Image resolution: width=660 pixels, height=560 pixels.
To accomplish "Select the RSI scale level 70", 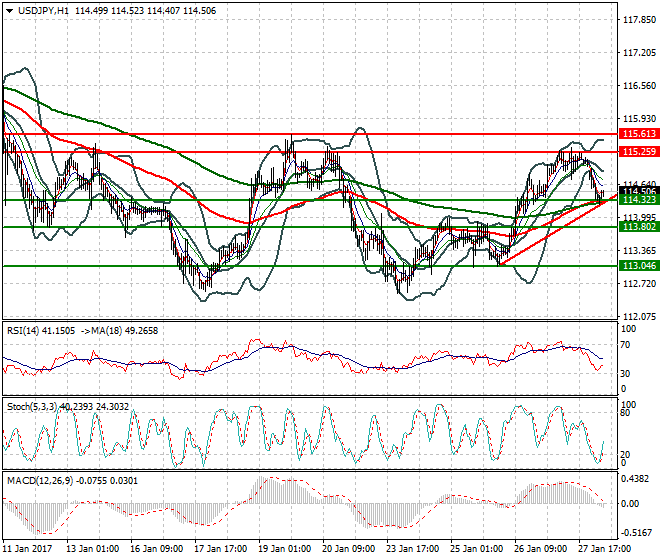I will [x=625, y=345].
